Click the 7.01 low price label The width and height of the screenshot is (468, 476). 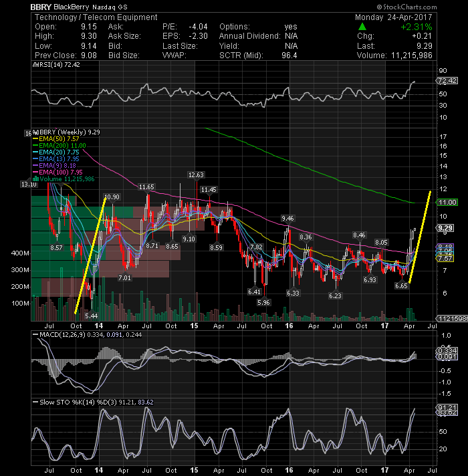point(124,277)
